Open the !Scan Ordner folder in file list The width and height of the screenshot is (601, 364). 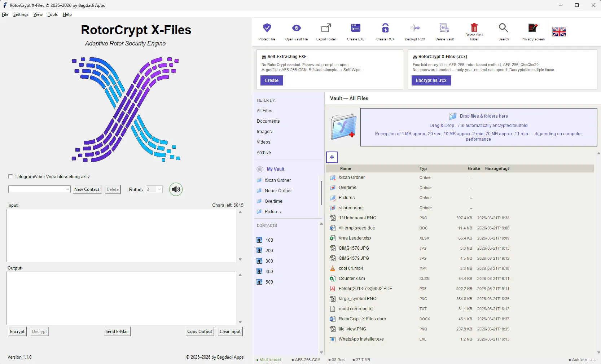pos(460,177)
